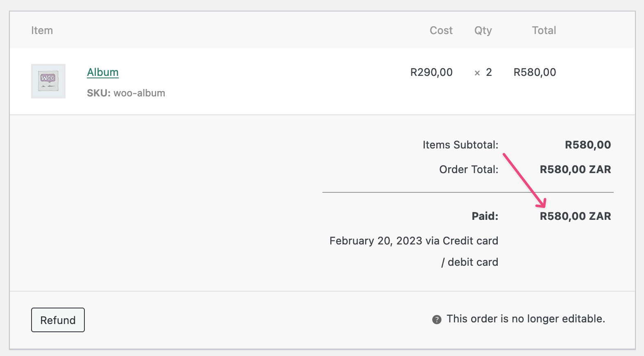The width and height of the screenshot is (644, 356).
Task: Click the Cost column header
Action: point(441,30)
